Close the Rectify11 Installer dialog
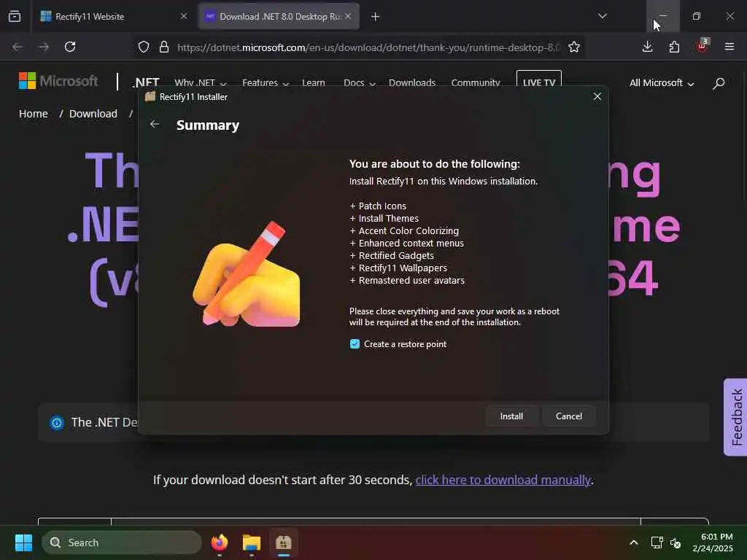Screen dimensions: 747x560 tap(597, 97)
